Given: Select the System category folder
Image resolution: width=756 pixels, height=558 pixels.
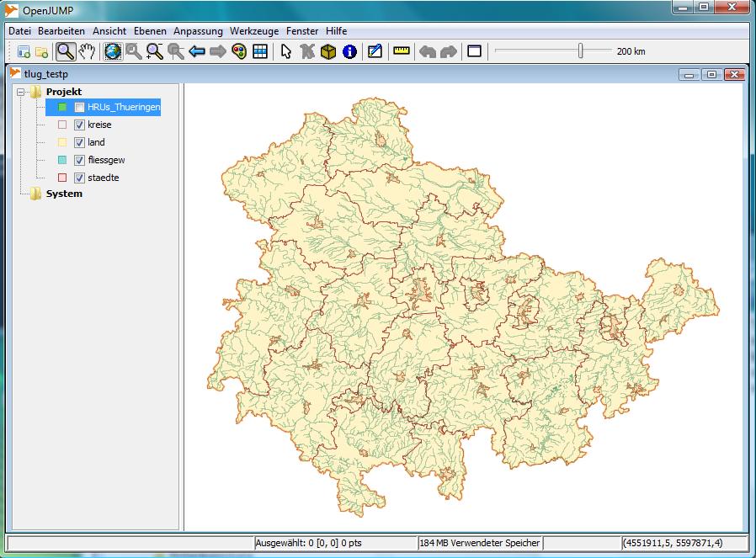Looking at the screenshot, I should (64, 194).
